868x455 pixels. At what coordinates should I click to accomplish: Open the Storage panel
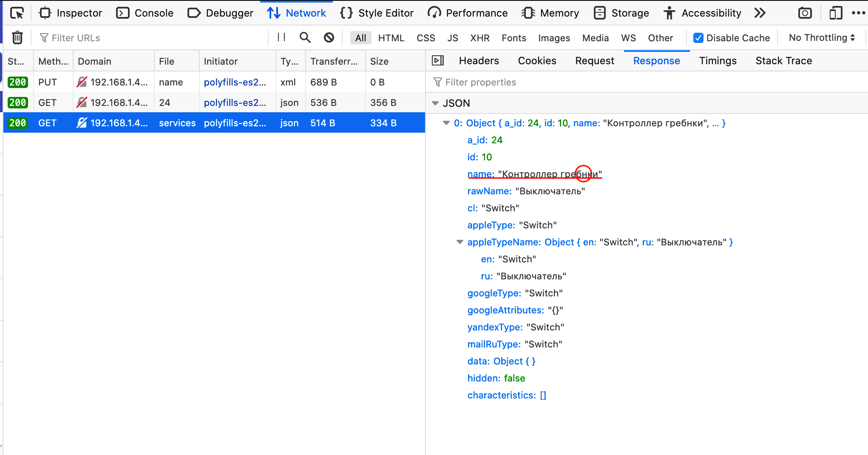click(x=621, y=13)
